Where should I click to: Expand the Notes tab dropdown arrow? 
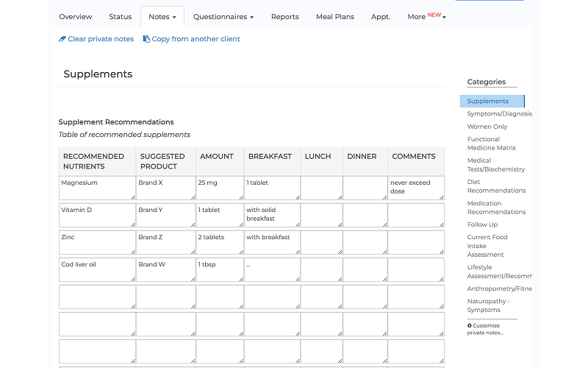point(174,17)
